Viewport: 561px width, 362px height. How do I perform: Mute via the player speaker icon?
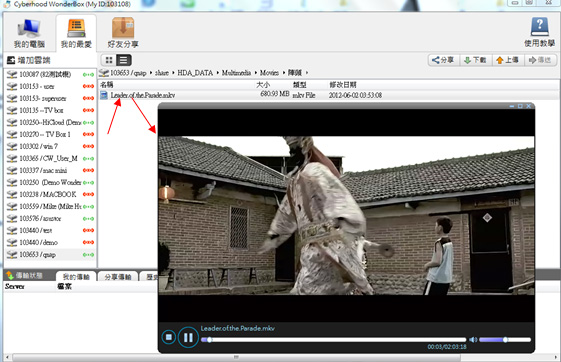tap(473, 339)
